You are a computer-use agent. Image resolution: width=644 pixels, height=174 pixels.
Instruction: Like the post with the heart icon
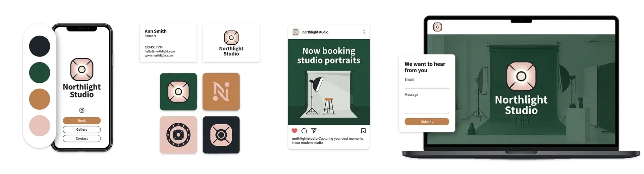pos(294,131)
